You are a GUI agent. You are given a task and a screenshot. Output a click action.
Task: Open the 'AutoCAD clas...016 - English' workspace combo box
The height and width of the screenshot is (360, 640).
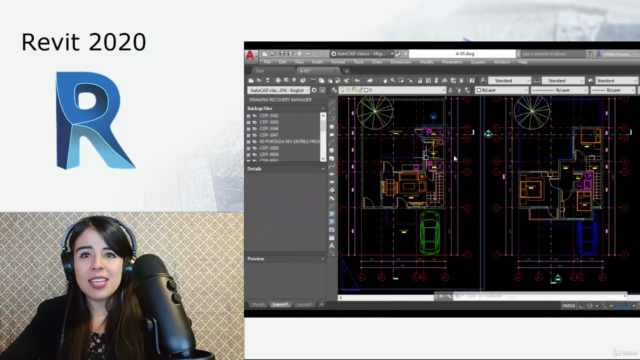click(279, 90)
